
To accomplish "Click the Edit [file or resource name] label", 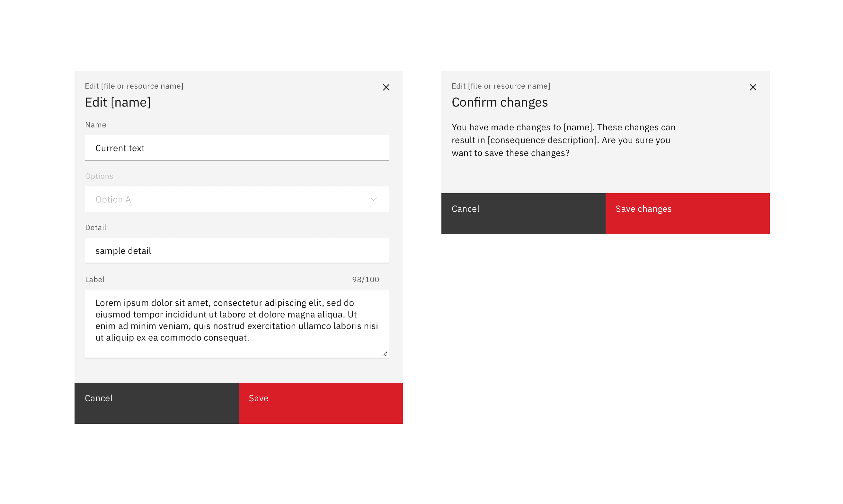I will (134, 86).
